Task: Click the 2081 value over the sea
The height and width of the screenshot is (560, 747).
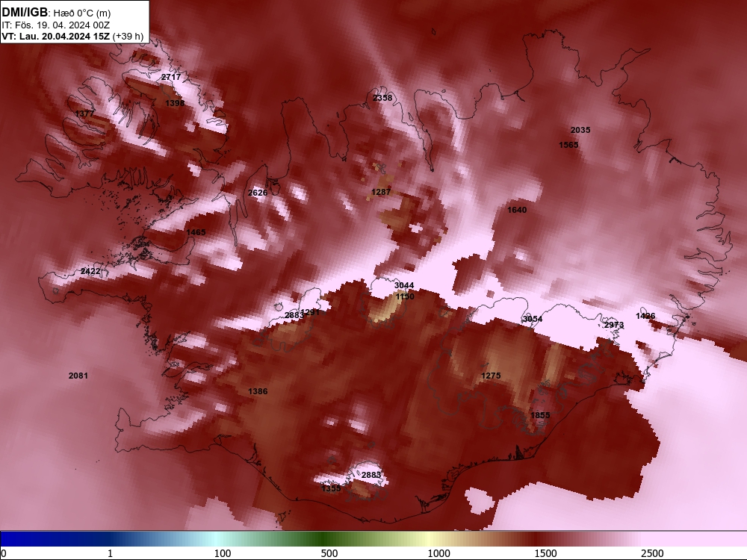Action: pos(78,376)
